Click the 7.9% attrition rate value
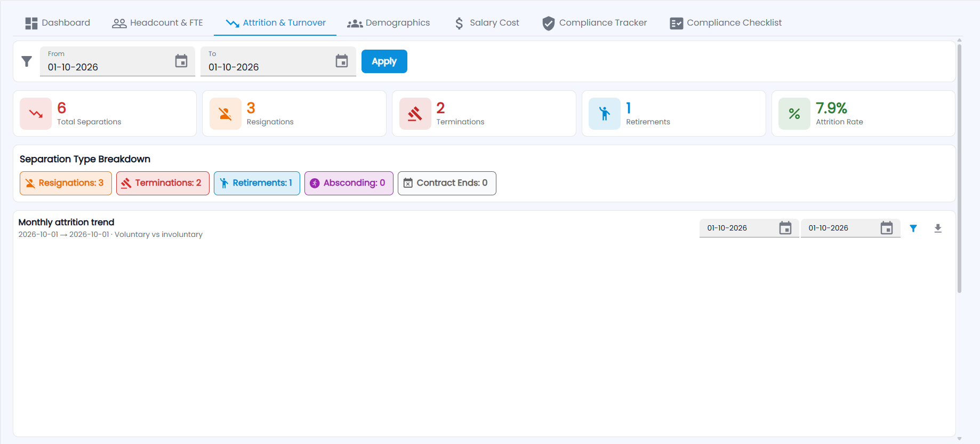This screenshot has height=444, width=980. (831, 108)
